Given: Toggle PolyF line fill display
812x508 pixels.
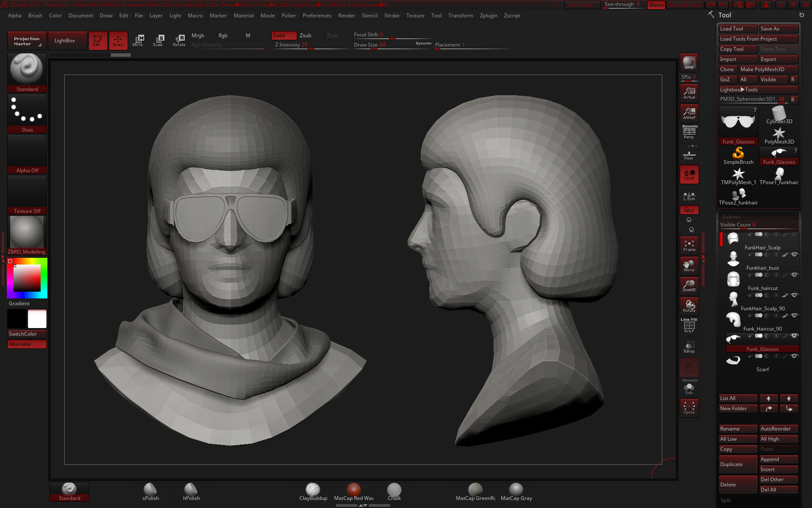Looking at the screenshot, I should click(x=689, y=326).
